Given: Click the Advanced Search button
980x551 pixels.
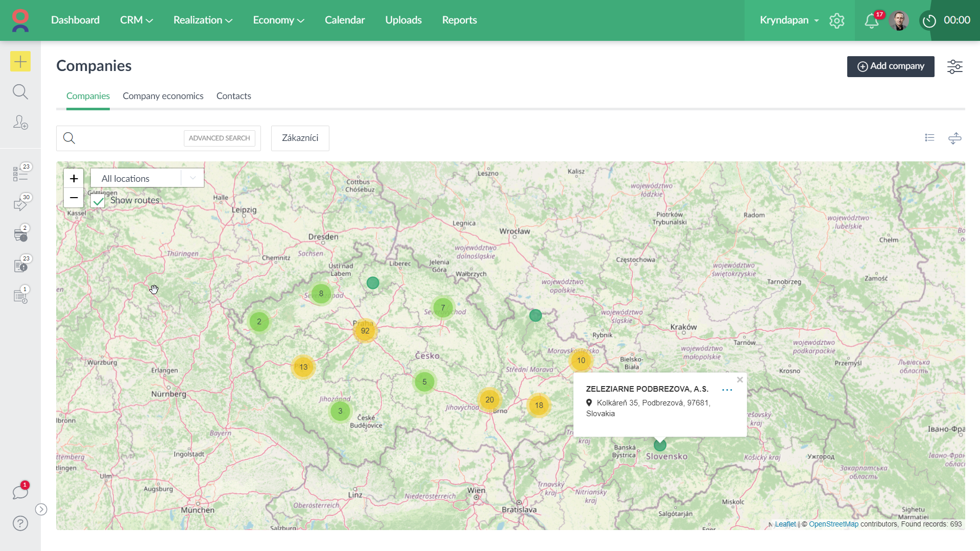Looking at the screenshot, I should click(x=219, y=138).
